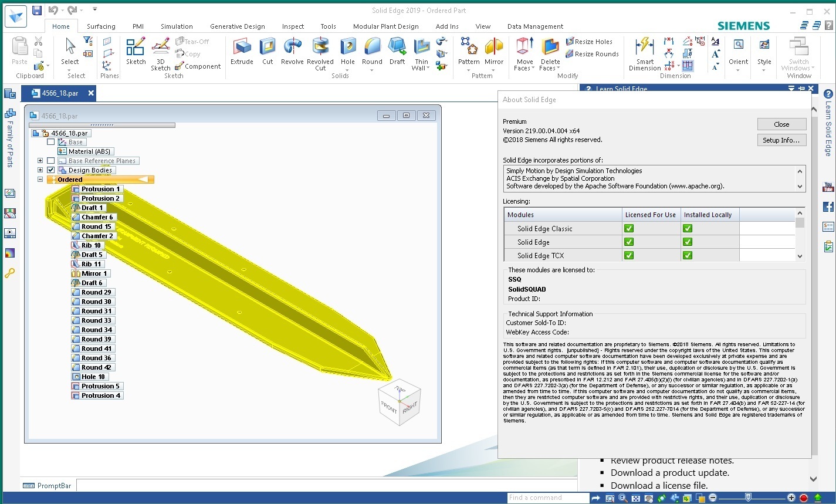Expand the Design Bodies tree node
The image size is (836, 504).
coord(40,170)
